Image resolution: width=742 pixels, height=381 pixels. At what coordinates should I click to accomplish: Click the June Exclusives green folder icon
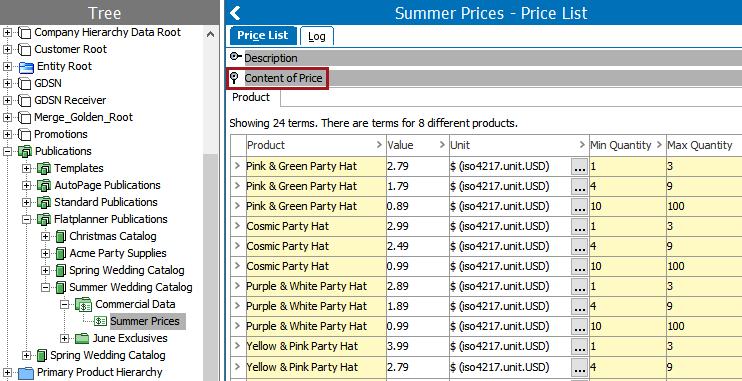click(x=82, y=338)
